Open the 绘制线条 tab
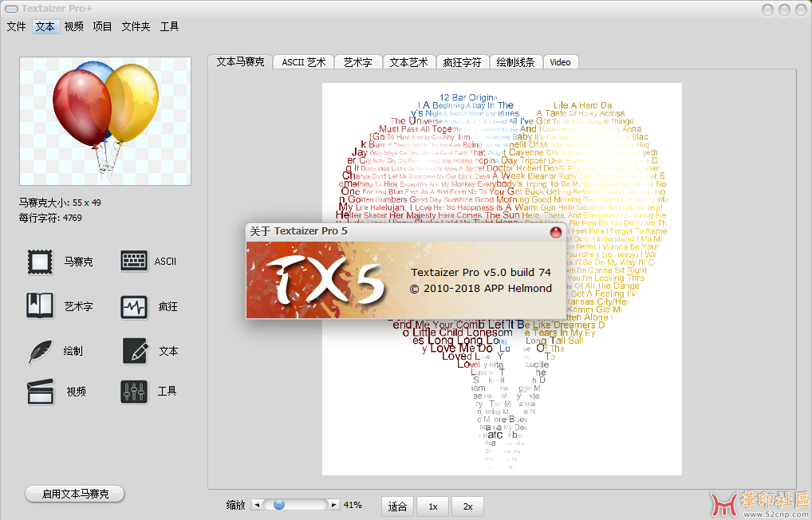 point(516,62)
